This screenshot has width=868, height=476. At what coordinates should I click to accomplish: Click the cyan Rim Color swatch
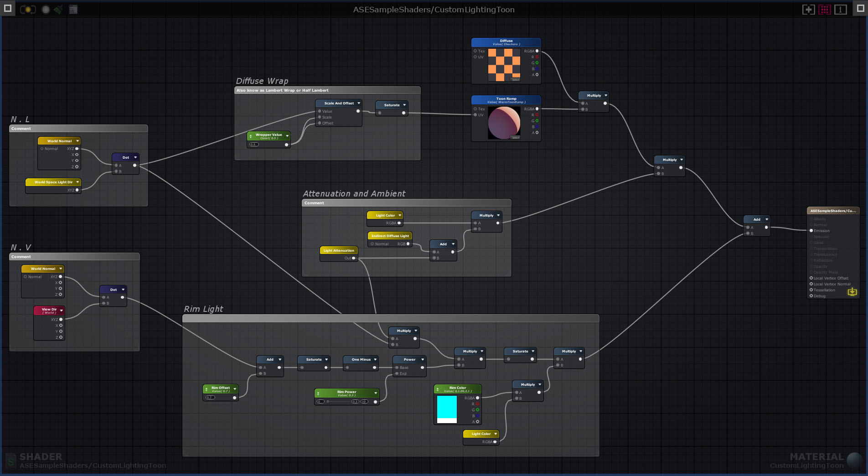click(447, 407)
